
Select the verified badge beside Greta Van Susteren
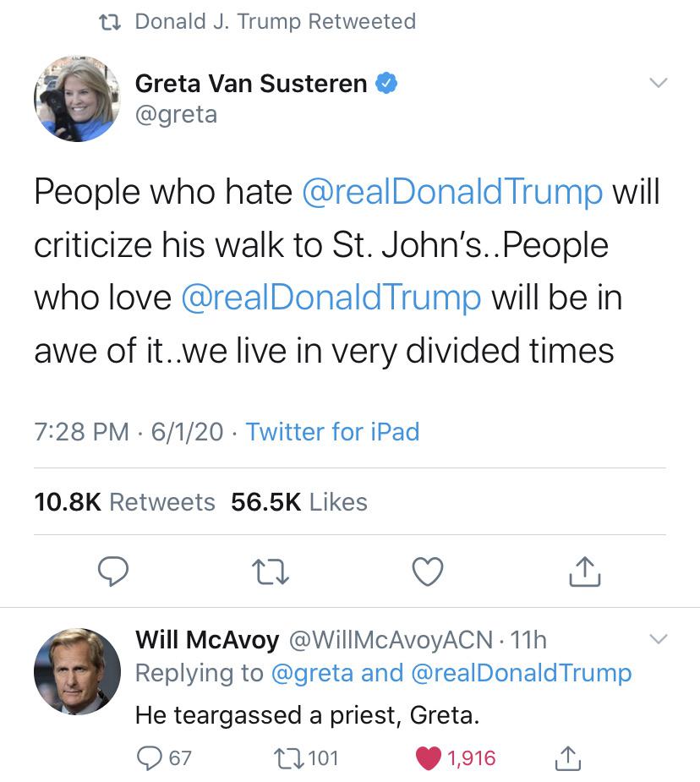[389, 83]
